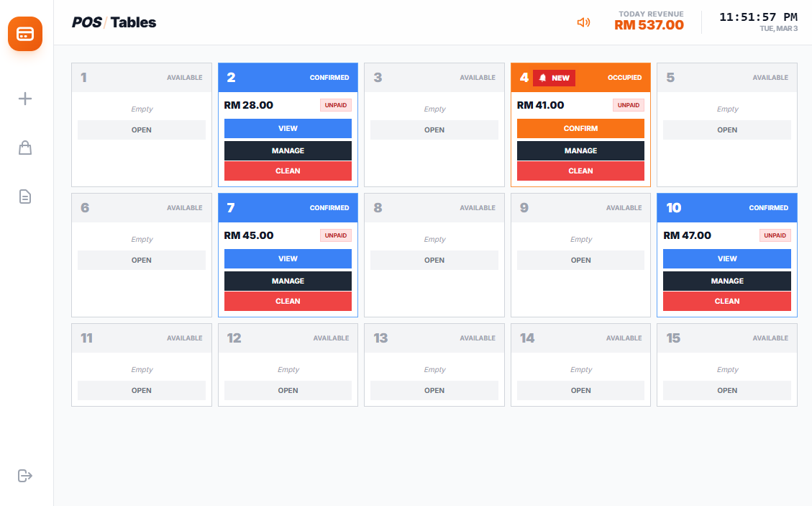Open table 13
The width and height of the screenshot is (812, 506).
(434, 391)
